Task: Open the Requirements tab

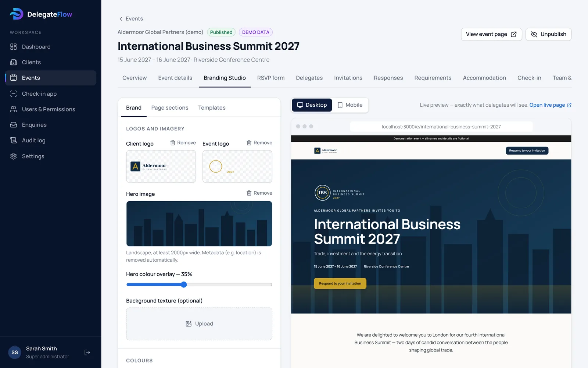Action: tap(433, 78)
